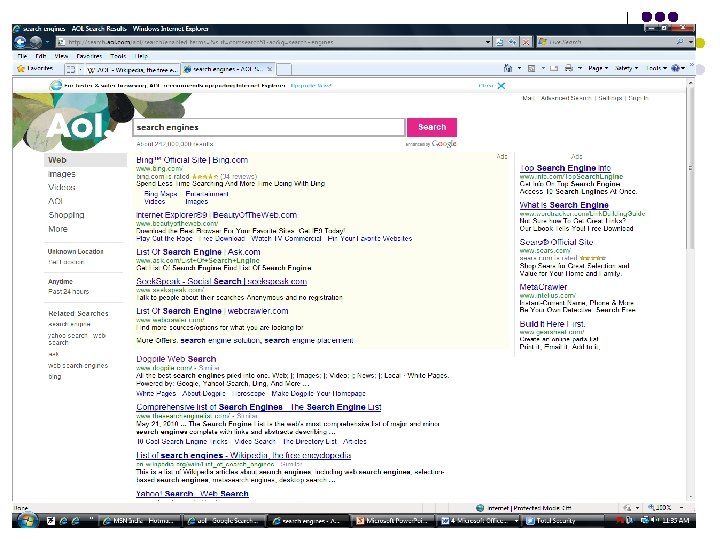Click the Windows Start orb
Image resolution: width=720 pixels, height=540 pixels.
28,520
